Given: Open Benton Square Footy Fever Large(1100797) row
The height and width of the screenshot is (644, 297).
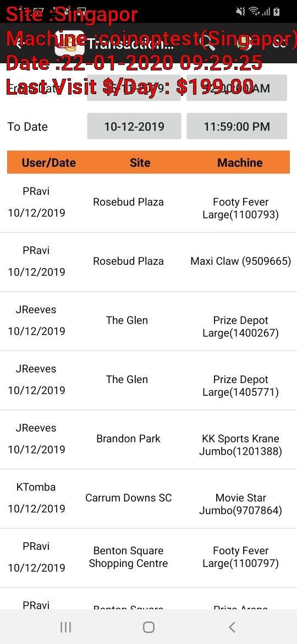Looking at the screenshot, I should 148,558.
